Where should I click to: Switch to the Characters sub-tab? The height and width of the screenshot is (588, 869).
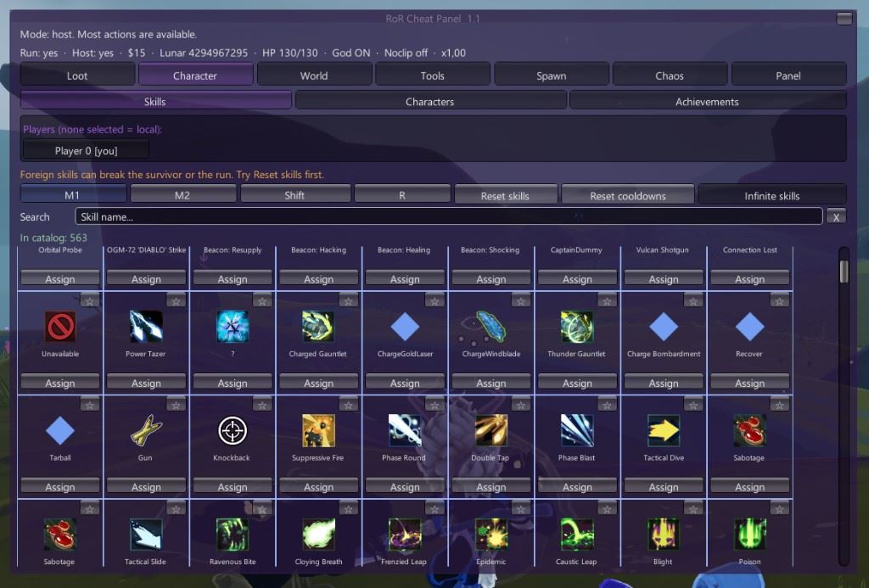430,102
